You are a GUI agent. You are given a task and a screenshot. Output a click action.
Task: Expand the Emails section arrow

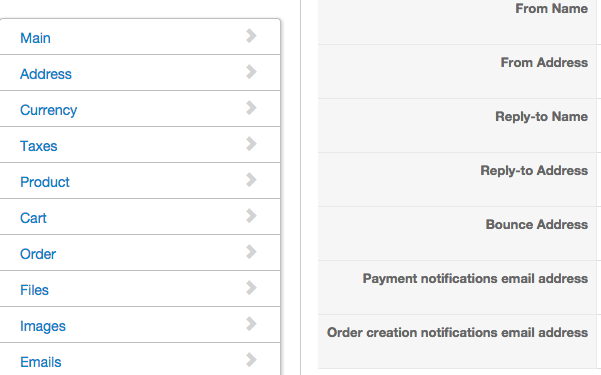(251, 360)
